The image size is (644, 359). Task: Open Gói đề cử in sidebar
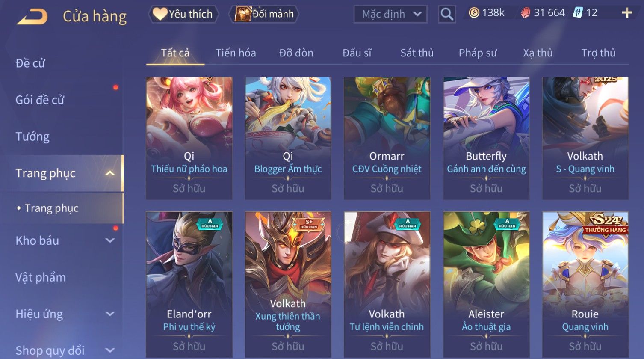click(40, 100)
